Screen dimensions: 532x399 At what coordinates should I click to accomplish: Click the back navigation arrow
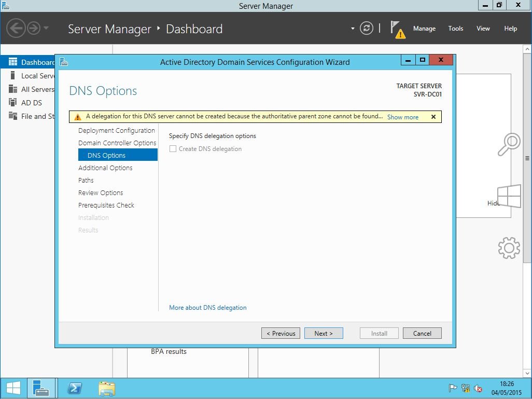(x=16, y=28)
